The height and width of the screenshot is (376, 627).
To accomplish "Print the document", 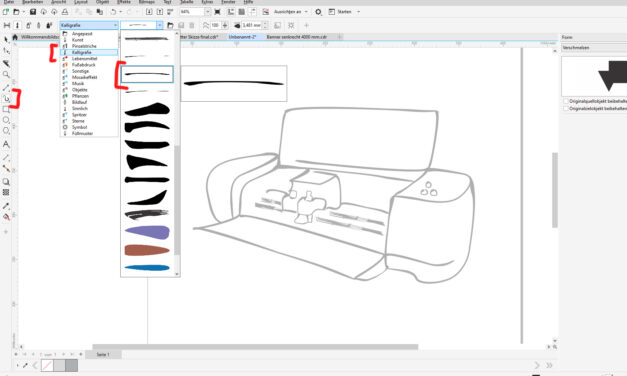I will 65,12.
